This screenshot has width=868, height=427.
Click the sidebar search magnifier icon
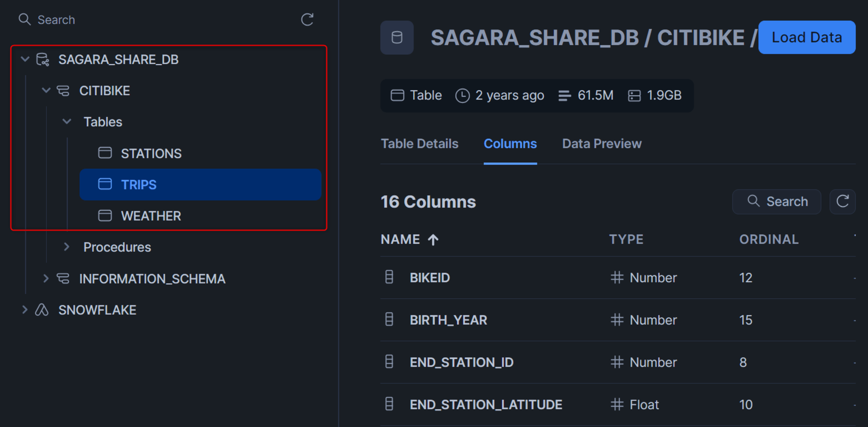[x=24, y=20]
